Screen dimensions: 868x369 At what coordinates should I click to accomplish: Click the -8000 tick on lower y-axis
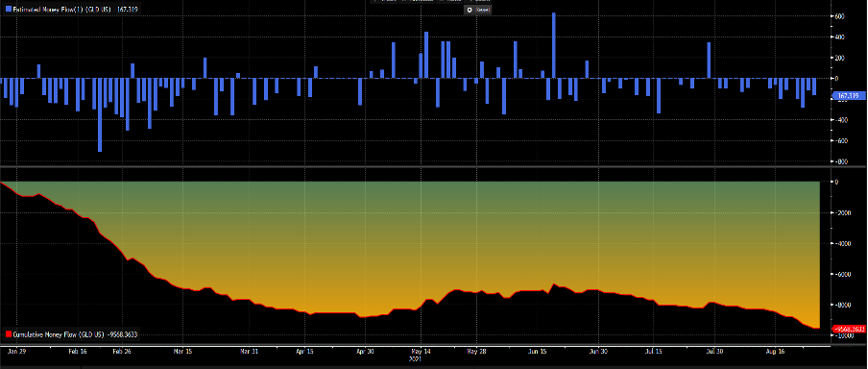click(841, 305)
